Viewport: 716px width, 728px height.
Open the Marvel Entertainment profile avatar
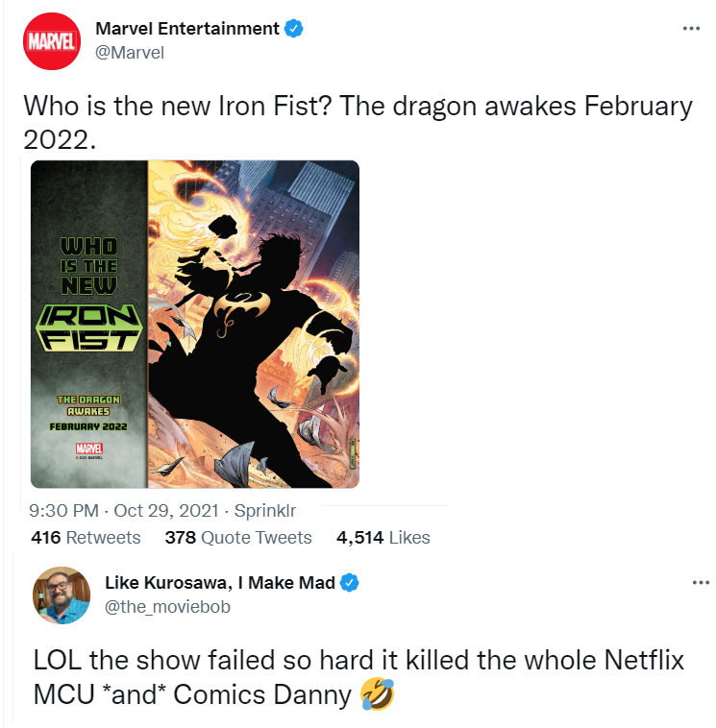point(52,41)
